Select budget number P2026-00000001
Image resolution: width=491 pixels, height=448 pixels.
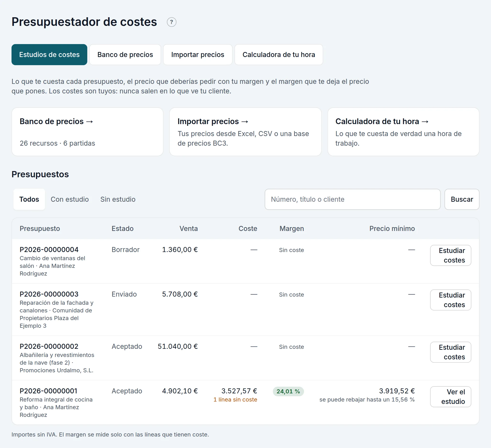[x=48, y=391]
